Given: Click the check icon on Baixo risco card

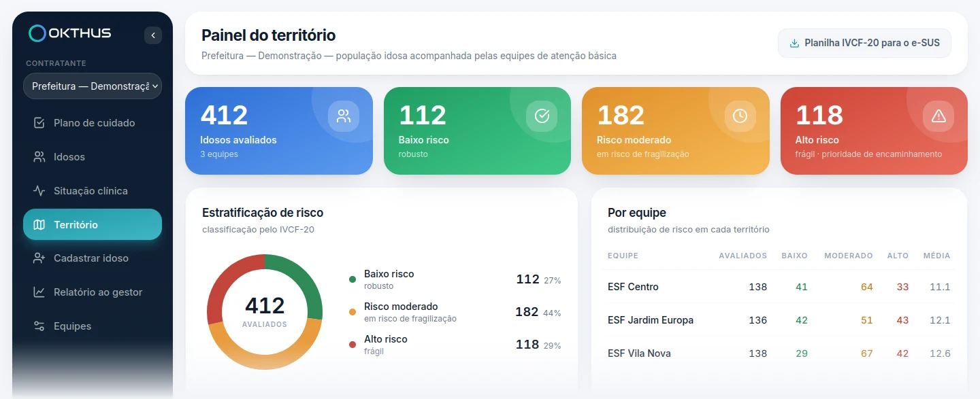Looking at the screenshot, I should pyautogui.click(x=542, y=116).
